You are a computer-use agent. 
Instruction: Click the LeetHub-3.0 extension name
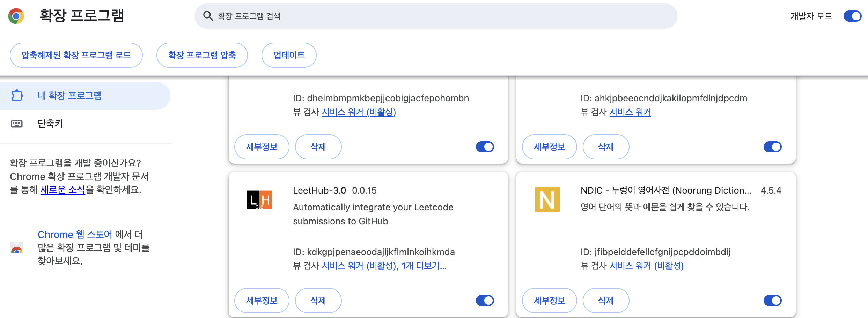[319, 190]
